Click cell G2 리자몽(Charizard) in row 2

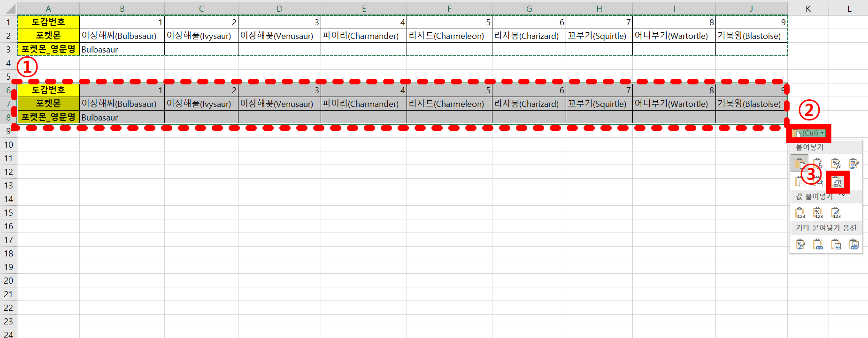coord(529,36)
